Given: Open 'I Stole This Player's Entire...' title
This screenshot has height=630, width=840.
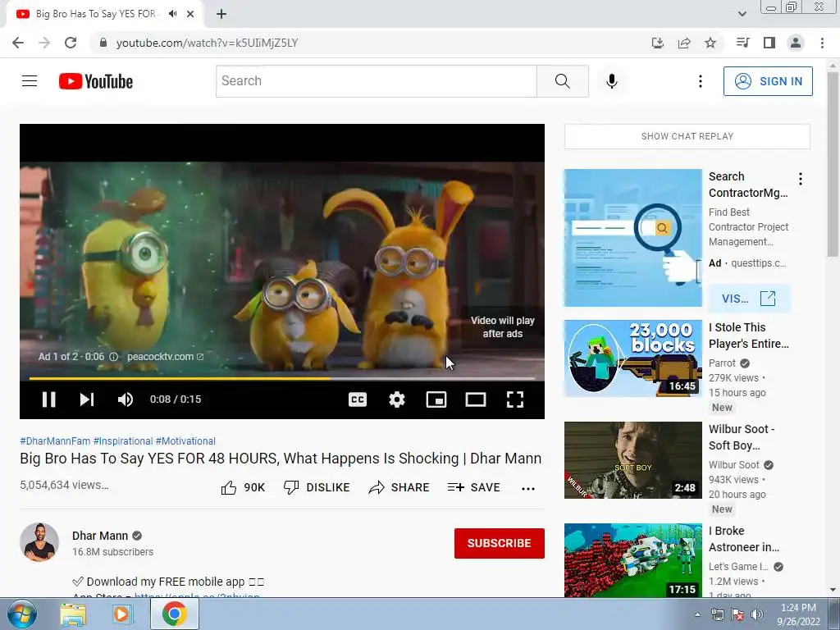Looking at the screenshot, I should tap(748, 336).
